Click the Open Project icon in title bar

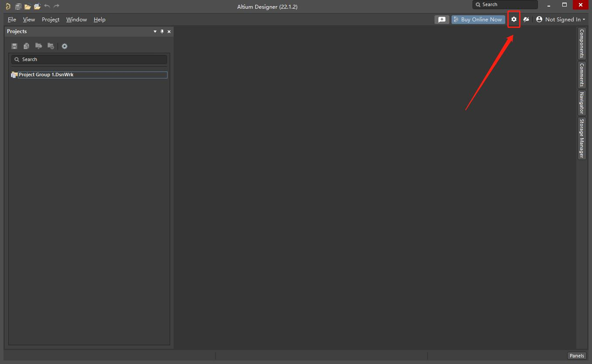click(37, 6)
